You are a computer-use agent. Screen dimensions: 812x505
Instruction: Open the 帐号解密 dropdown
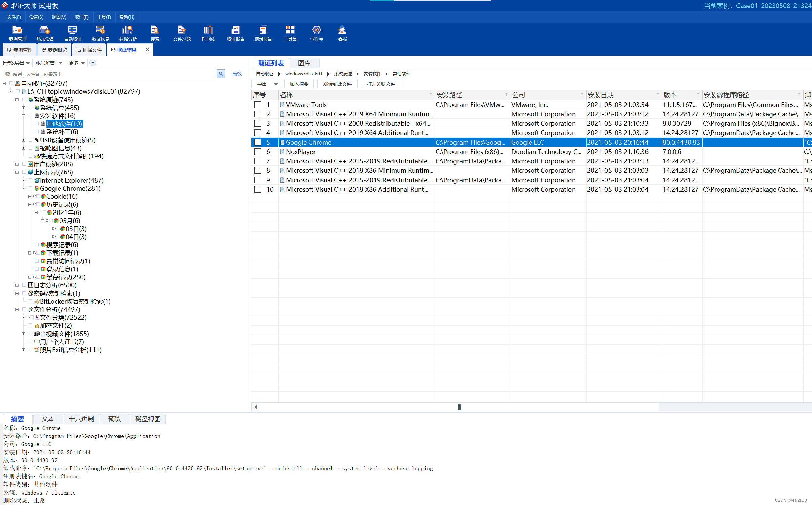(x=49, y=63)
